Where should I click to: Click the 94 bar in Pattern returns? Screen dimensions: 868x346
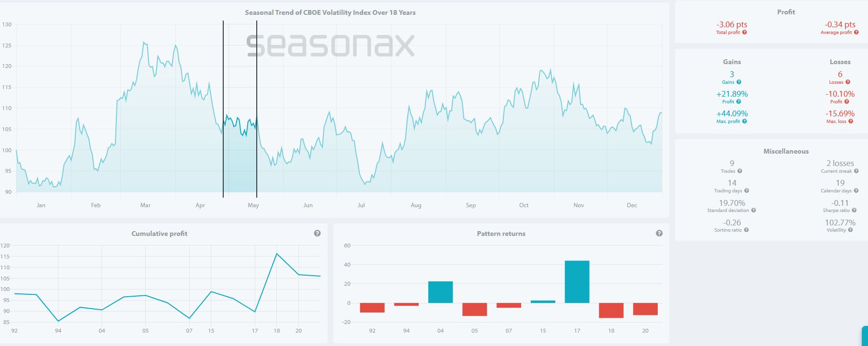[406, 304]
